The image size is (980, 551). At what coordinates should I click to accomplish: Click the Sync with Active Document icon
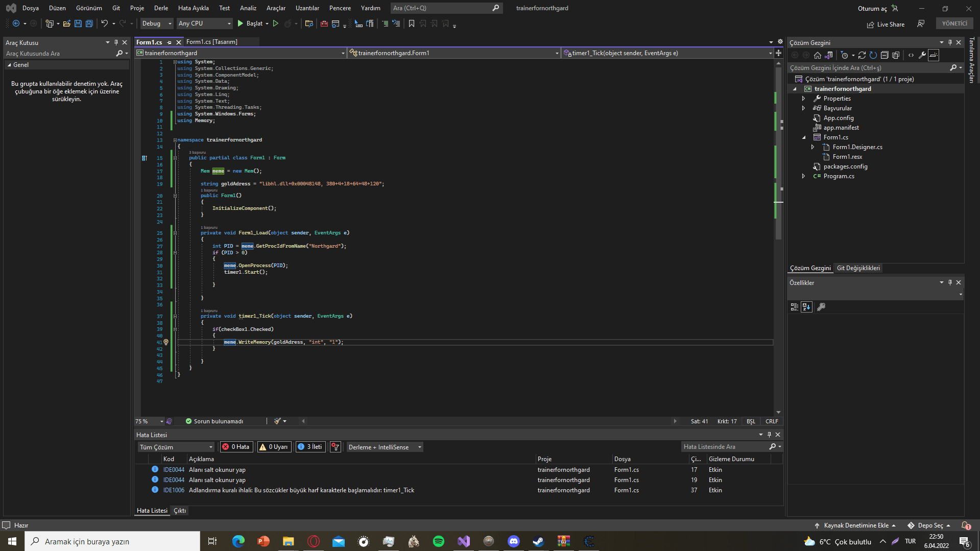[x=862, y=55]
